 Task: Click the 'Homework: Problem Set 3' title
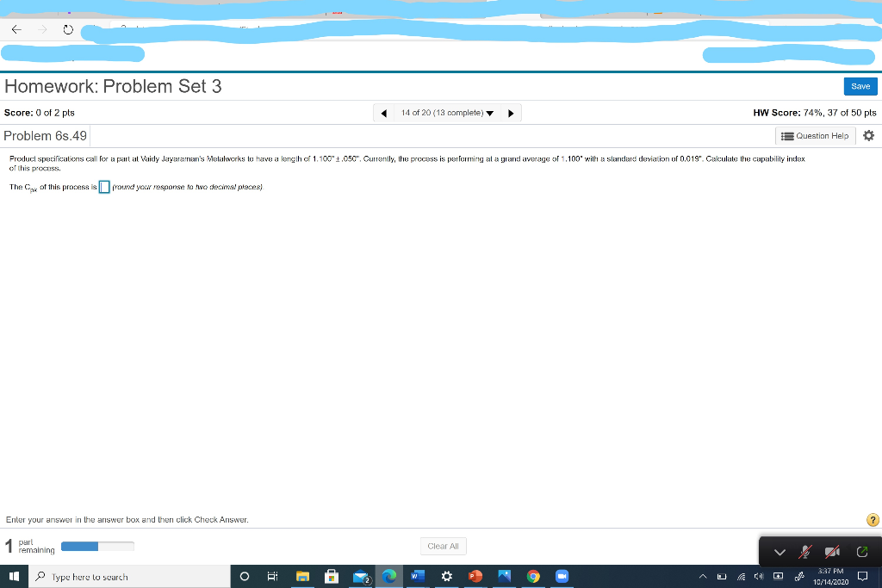[x=113, y=87]
